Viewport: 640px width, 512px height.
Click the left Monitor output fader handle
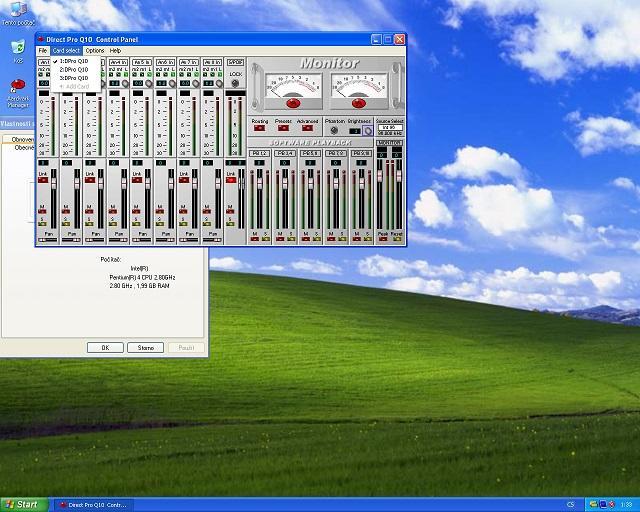coord(380,176)
